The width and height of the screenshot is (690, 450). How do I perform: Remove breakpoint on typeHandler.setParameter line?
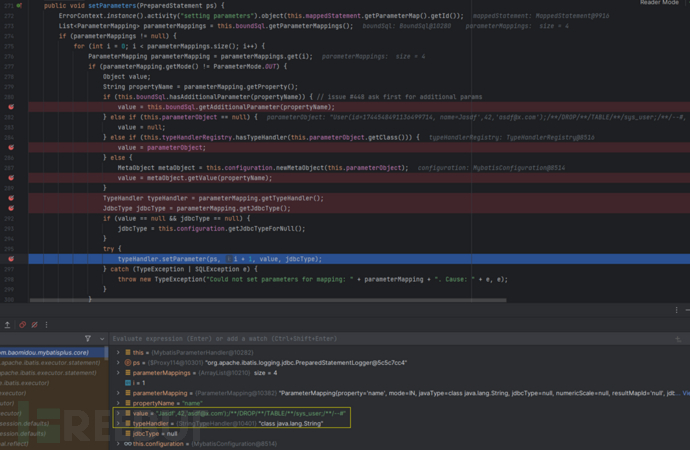pyautogui.click(x=11, y=259)
